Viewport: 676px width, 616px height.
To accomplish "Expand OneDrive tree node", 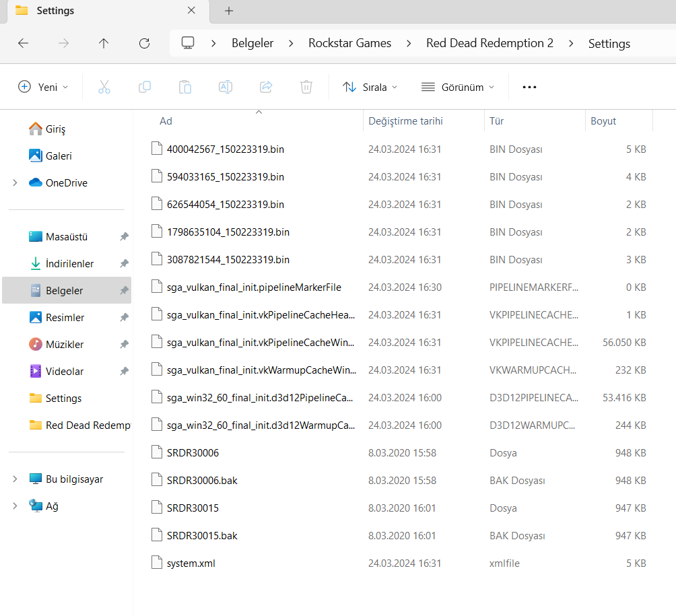I will pos(15,182).
